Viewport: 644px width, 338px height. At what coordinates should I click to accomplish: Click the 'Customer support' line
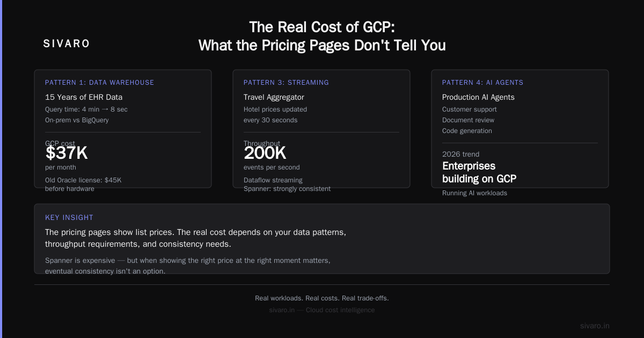(470, 109)
